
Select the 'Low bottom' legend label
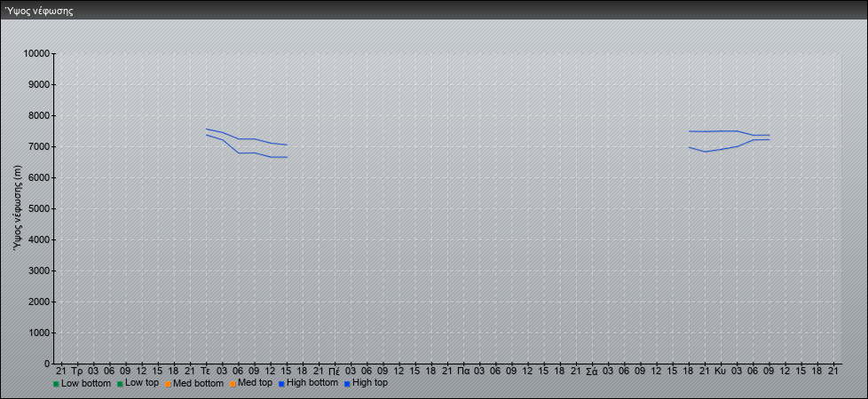86,383
